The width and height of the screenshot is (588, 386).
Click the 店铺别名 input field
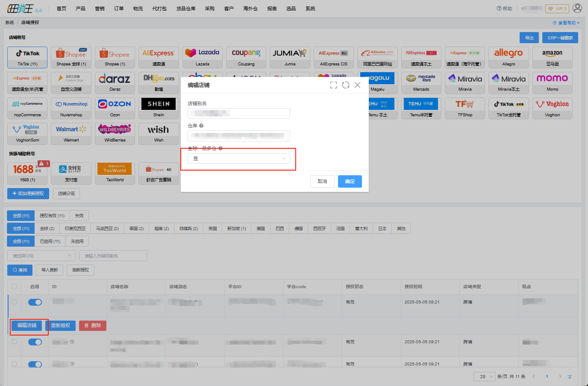[x=239, y=113]
